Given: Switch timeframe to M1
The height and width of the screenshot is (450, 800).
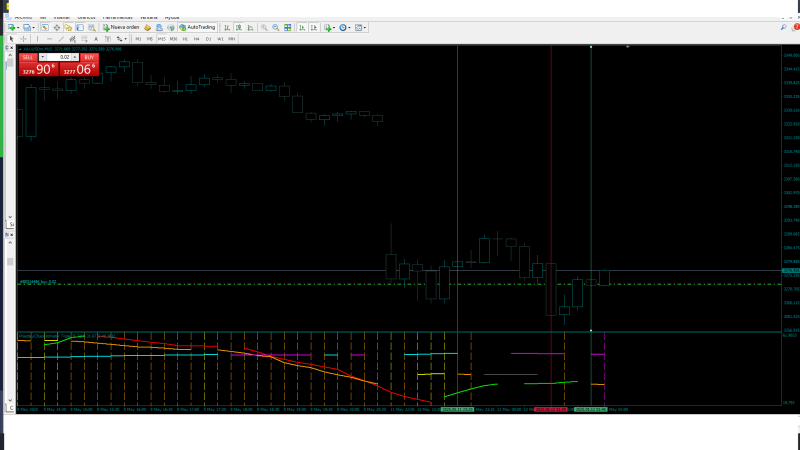Looking at the screenshot, I should pos(138,39).
